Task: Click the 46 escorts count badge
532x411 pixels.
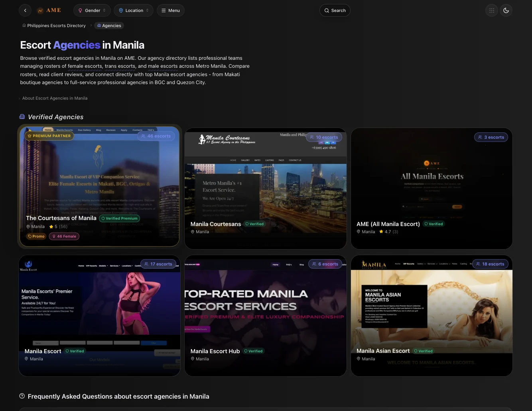Action: pyautogui.click(x=156, y=136)
